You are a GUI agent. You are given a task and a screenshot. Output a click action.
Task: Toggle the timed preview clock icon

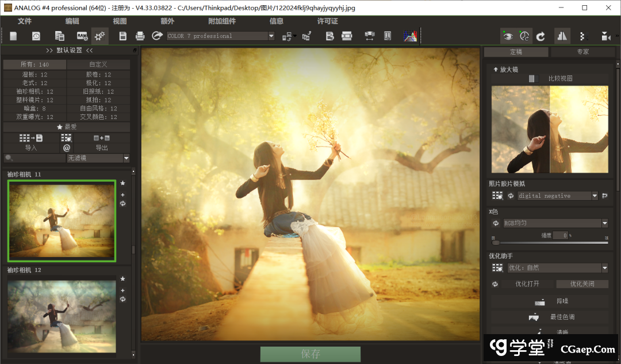pos(524,36)
